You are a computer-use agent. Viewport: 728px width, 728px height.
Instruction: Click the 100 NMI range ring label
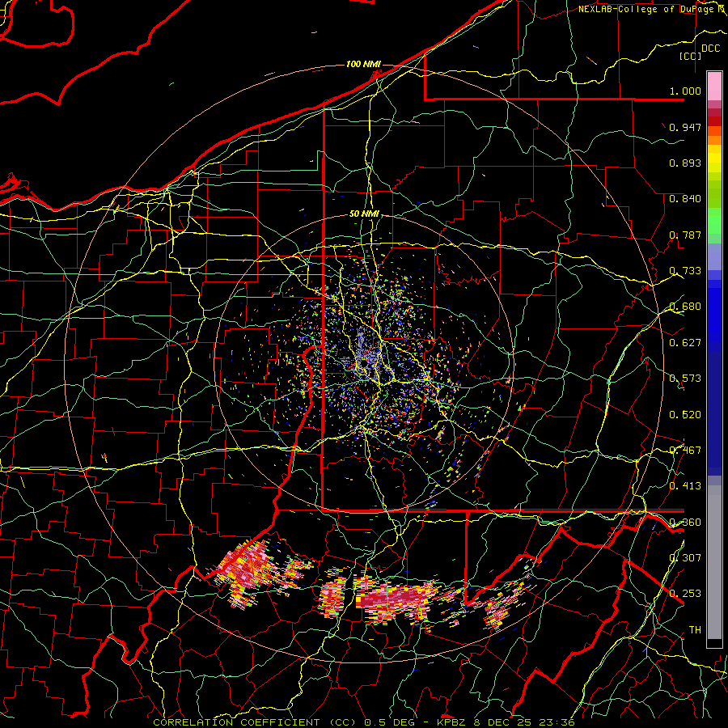363,64
